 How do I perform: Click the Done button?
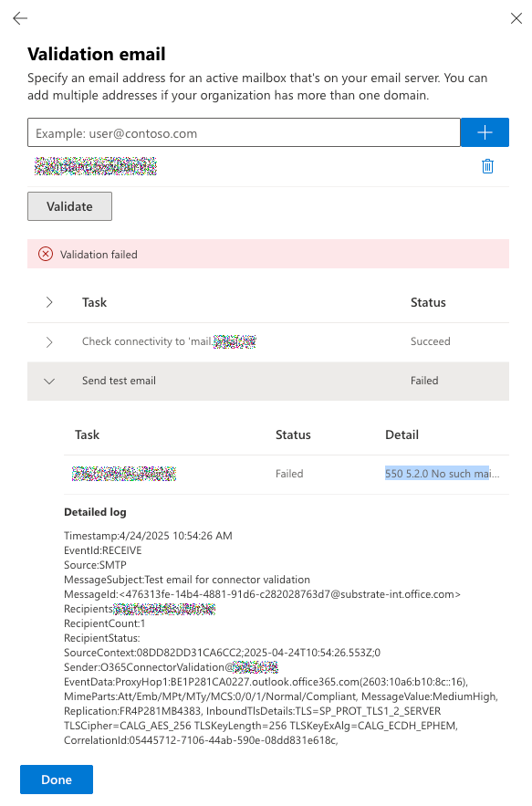tap(57, 780)
